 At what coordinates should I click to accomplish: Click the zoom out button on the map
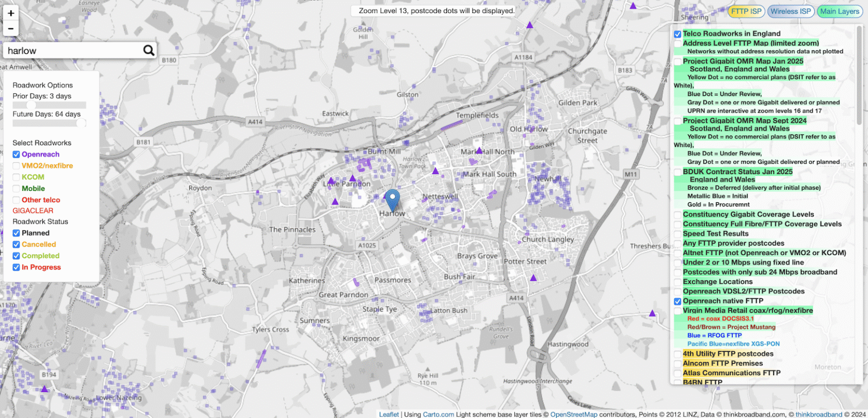[11, 28]
